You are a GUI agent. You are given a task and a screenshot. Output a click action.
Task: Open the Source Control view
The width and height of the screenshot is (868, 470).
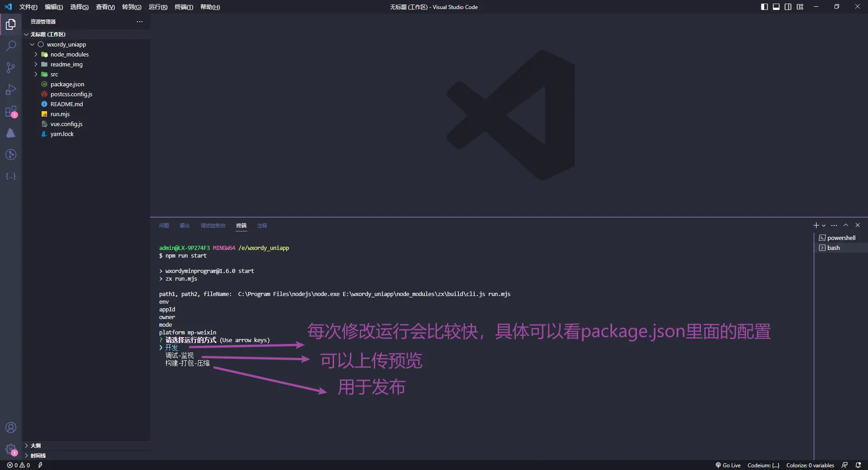click(11, 67)
